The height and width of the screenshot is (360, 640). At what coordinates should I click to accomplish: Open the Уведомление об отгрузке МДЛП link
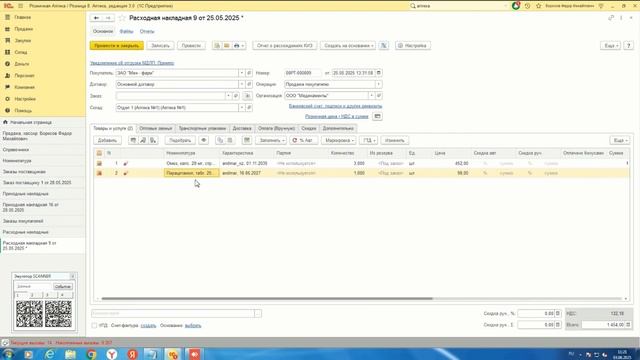click(132, 63)
